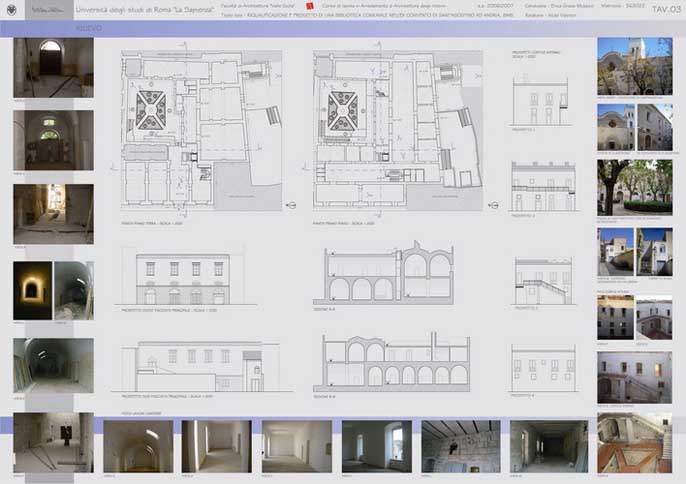The image size is (686, 484).
Task: Open the dark long corridor photo in bottom strip
Action: click(549, 446)
